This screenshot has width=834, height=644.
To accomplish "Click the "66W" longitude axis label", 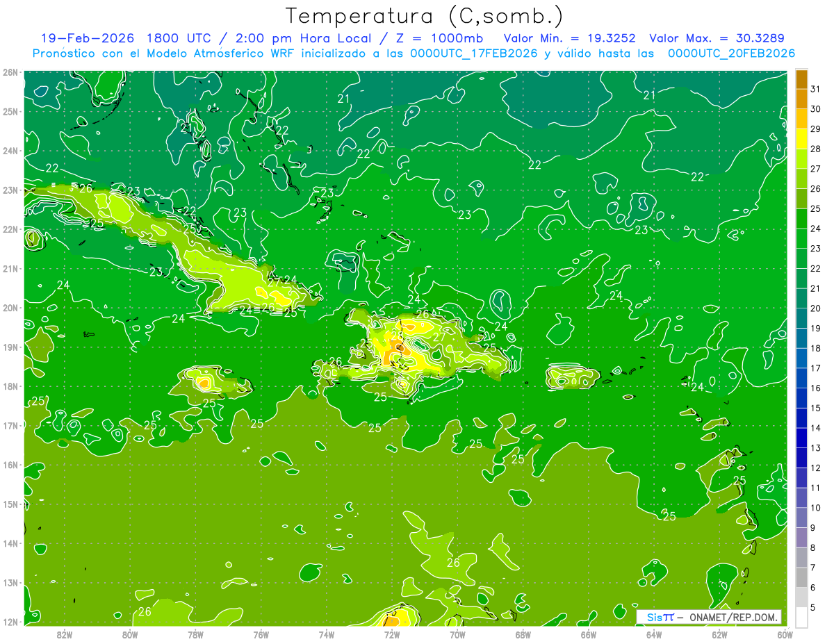I will tap(589, 634).
